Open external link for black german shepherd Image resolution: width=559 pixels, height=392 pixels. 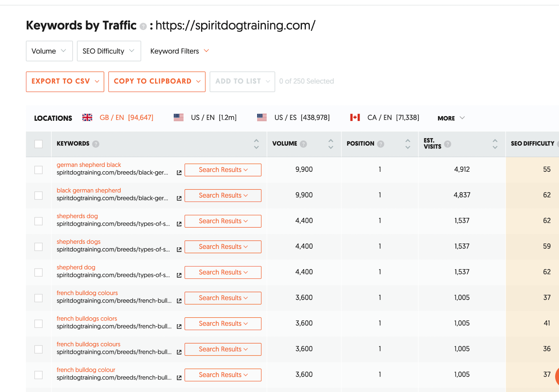point(179,198)
